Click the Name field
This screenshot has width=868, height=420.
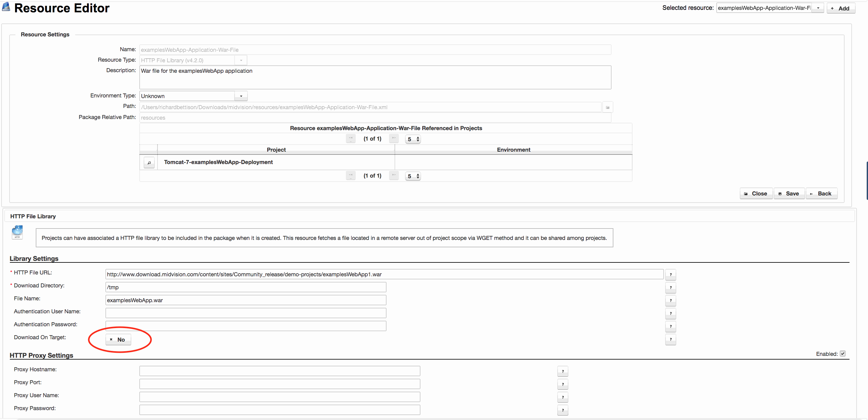click(375, 50)
